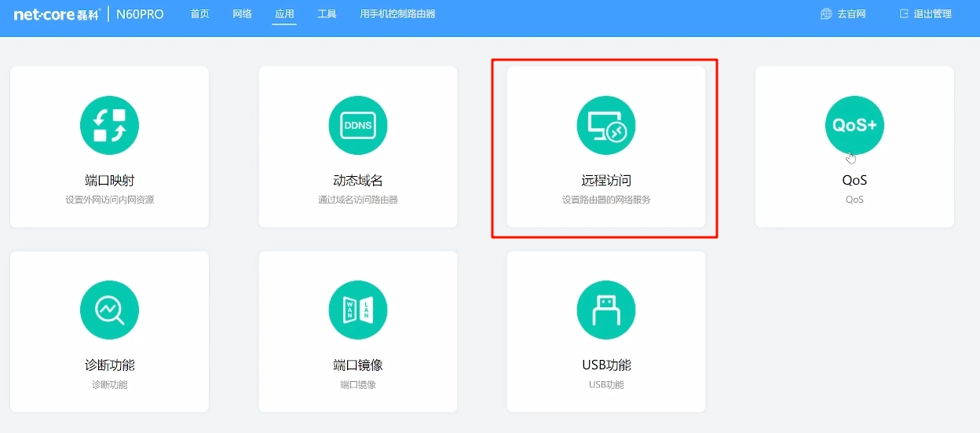Click the 动态域名 card title
Screen dimensions: 980x433
pos(357,181)
